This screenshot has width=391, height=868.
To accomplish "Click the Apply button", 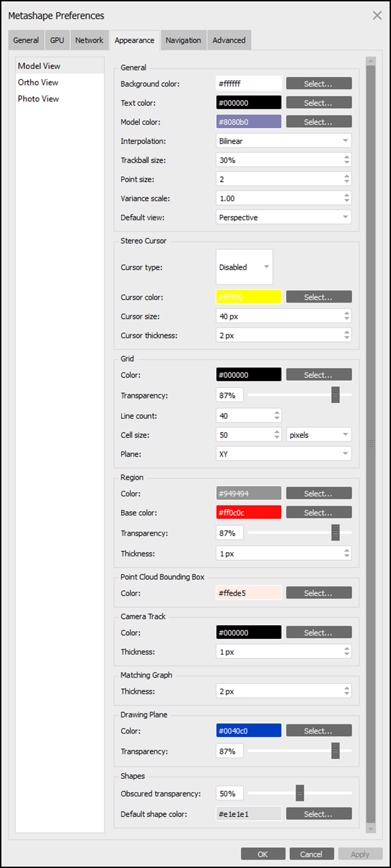I will click(x=360, y=854).
